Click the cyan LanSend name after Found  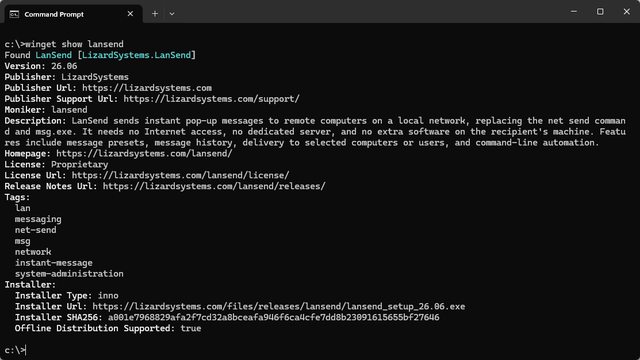53,55
